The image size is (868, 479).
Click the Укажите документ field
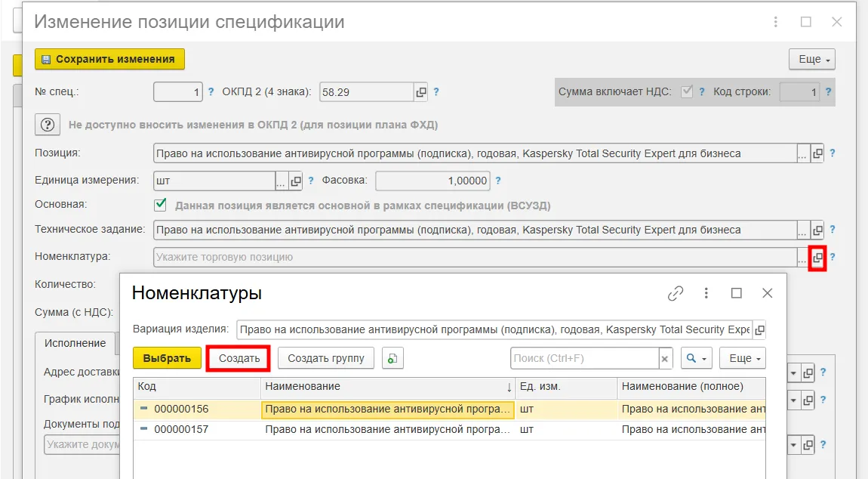click(x=82, y=445)
